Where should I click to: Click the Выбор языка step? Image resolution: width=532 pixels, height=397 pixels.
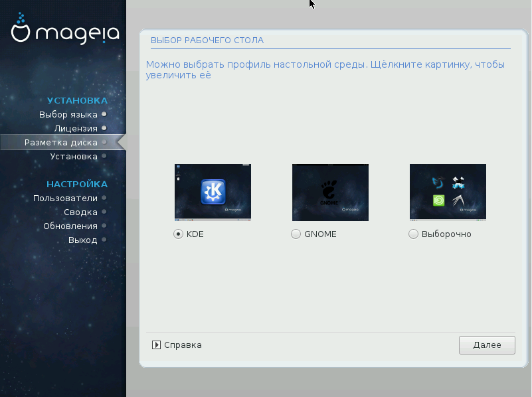click(x=68, y=114)
